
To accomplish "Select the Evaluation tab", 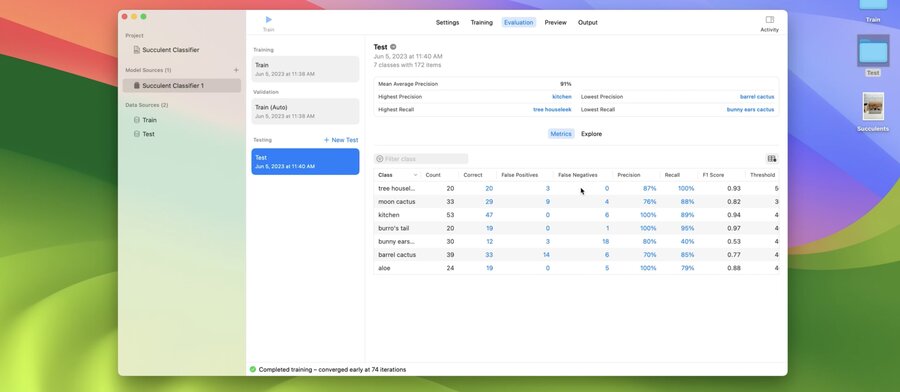I will [x=518, y=22].
